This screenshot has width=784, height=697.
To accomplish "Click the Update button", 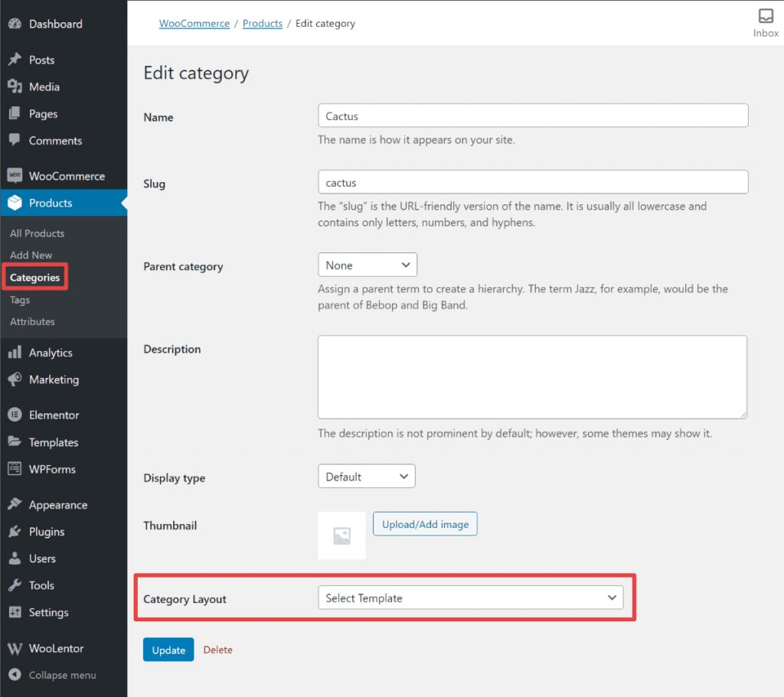I will click(x=168, y=650).
